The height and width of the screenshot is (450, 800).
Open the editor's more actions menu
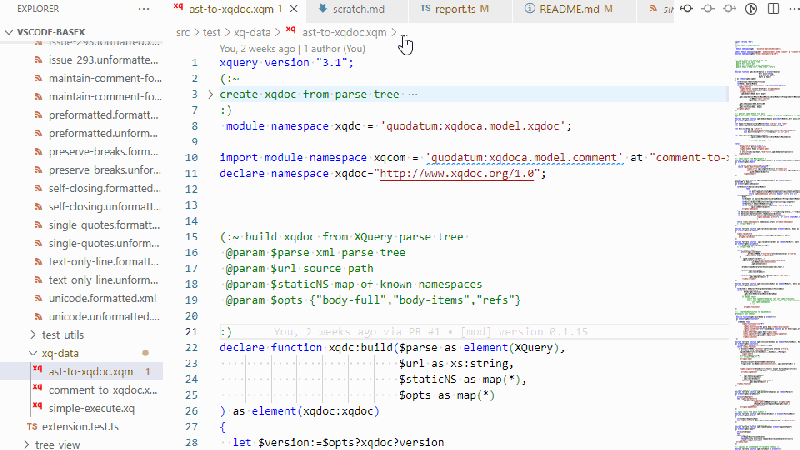[794, 9]
